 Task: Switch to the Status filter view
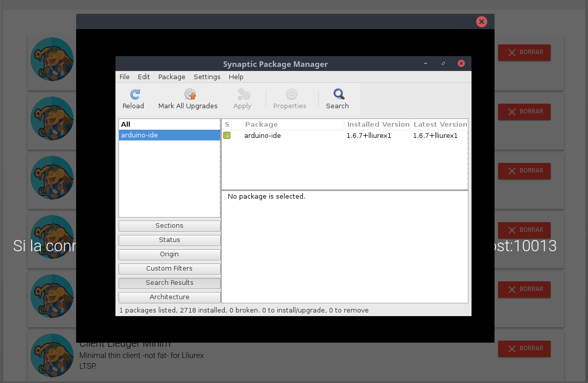(169, 240)
